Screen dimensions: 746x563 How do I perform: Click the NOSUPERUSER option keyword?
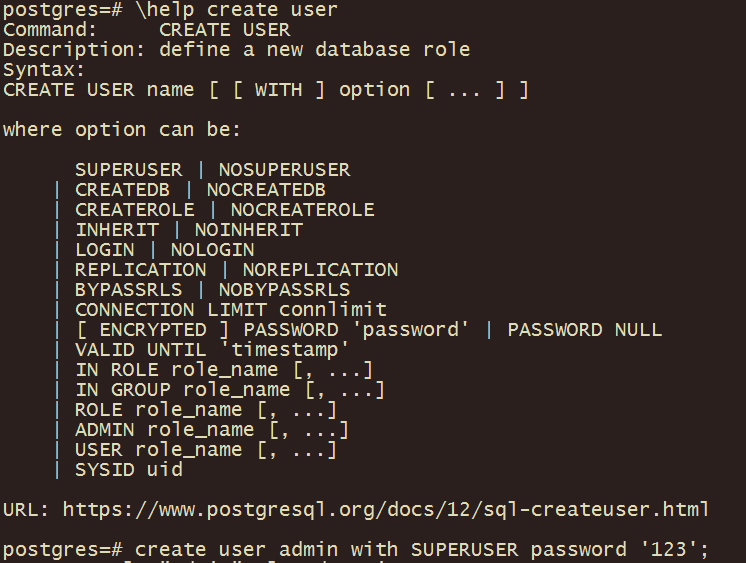click(x=285, y=170)
